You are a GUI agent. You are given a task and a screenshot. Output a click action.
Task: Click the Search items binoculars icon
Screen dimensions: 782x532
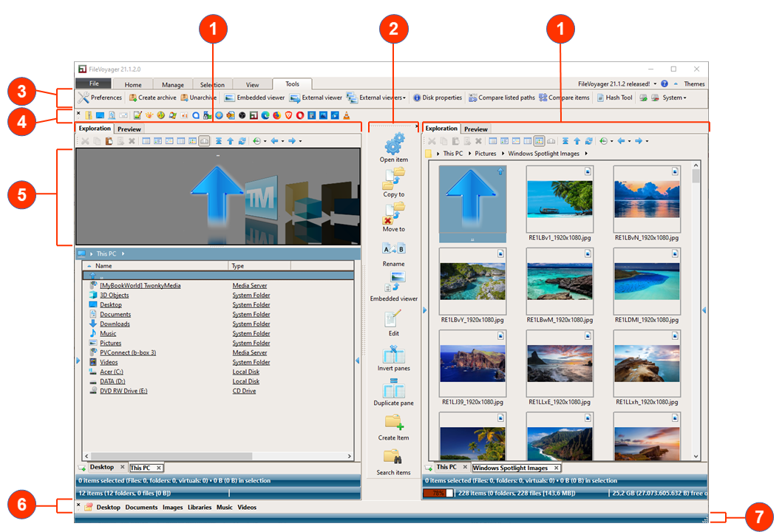(x=394, y=457)
